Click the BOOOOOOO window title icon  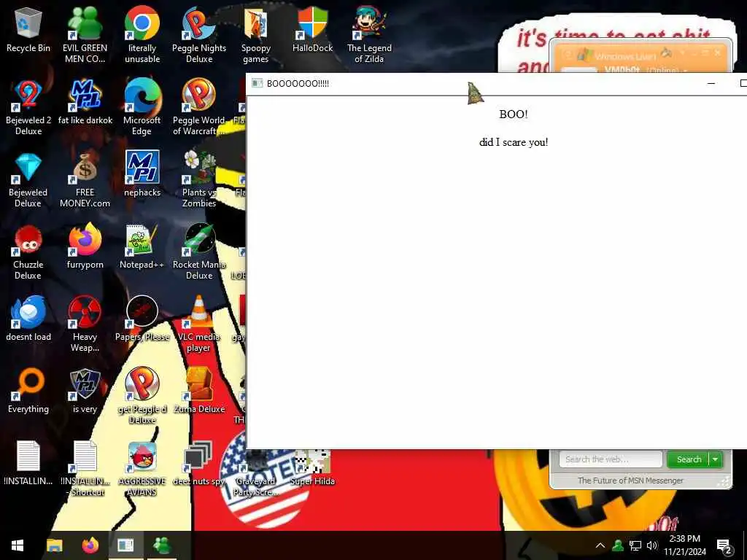coord(258,83)
